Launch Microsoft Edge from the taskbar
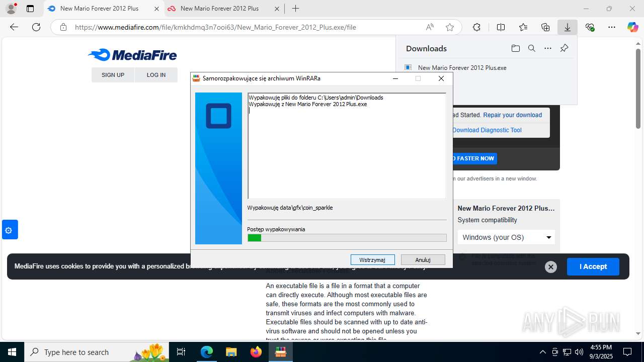 (x=207, y=352)
